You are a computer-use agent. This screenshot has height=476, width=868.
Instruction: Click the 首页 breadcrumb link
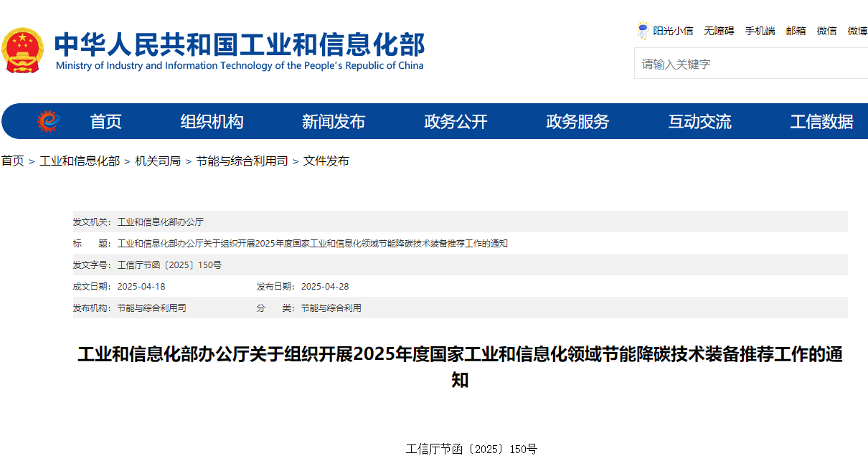[x=12, y=161]
